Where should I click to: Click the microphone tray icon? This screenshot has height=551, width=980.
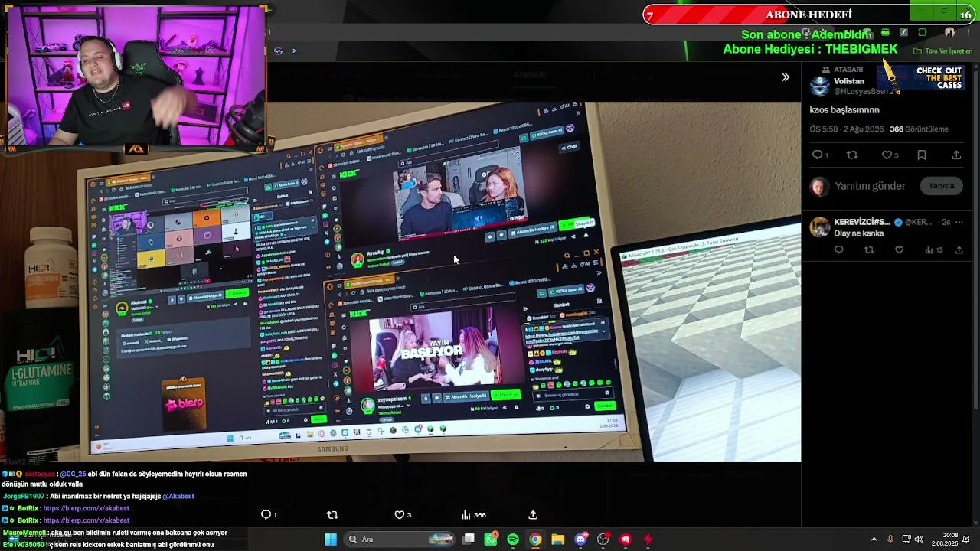coord(890,540)
